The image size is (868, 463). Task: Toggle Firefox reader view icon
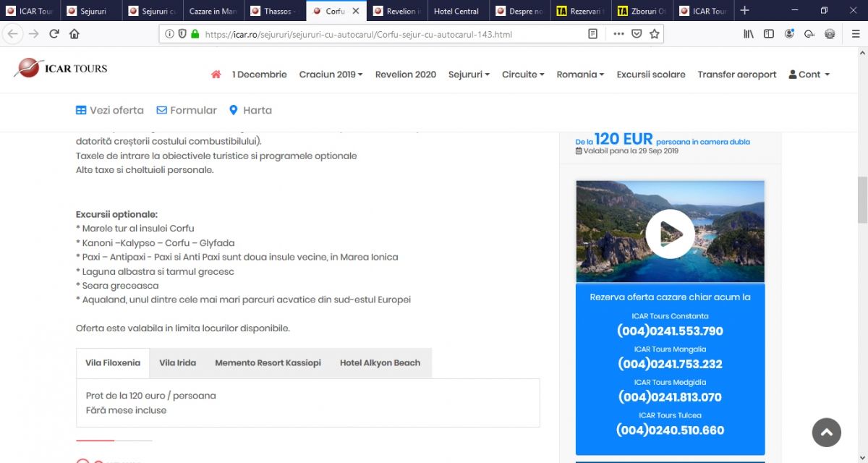click(x=593, y=34)
